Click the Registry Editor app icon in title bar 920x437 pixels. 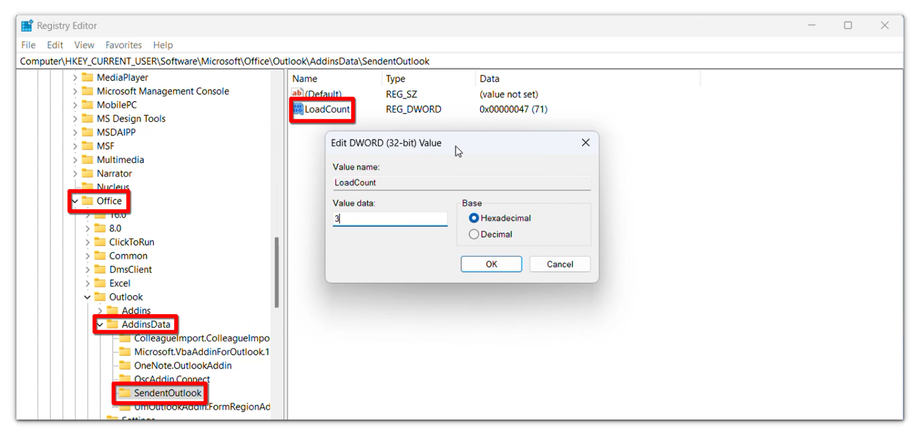[27, 26]
